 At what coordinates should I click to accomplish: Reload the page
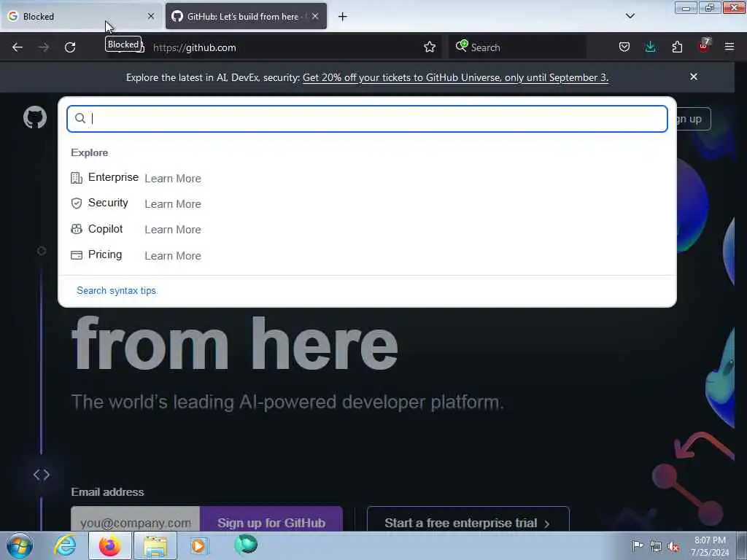tap(70, 47)
